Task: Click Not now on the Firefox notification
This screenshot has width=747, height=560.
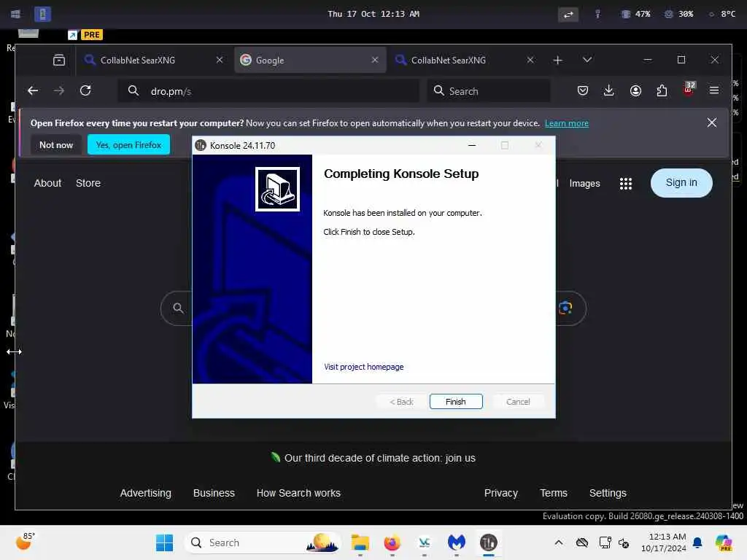Action: [55, 145]
